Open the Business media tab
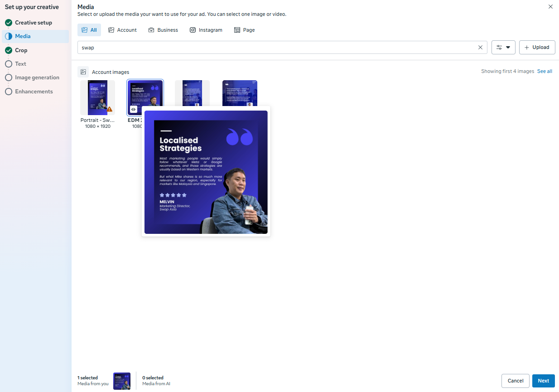The height and width of the screenshot is (392, 559). (x=163, y=30)
